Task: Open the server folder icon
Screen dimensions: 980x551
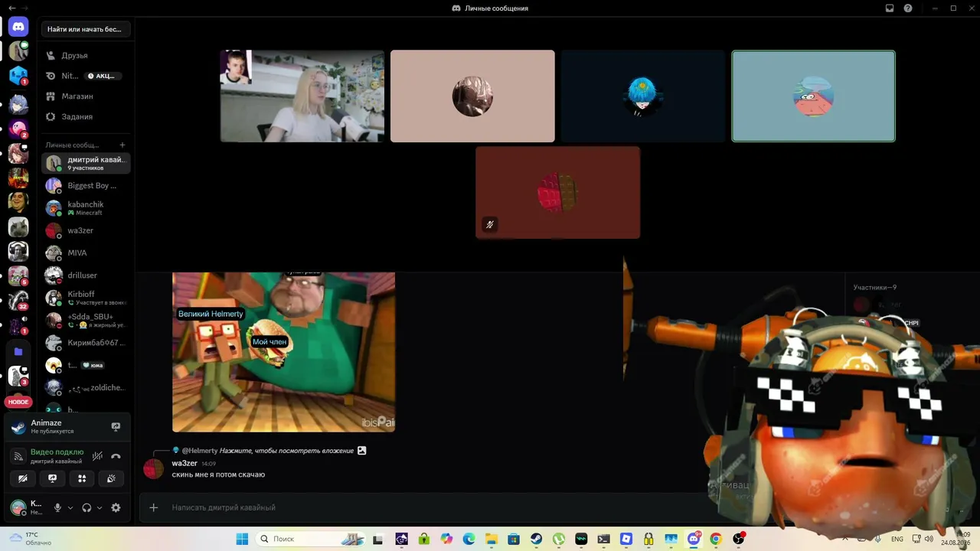Action: point(18,351)
